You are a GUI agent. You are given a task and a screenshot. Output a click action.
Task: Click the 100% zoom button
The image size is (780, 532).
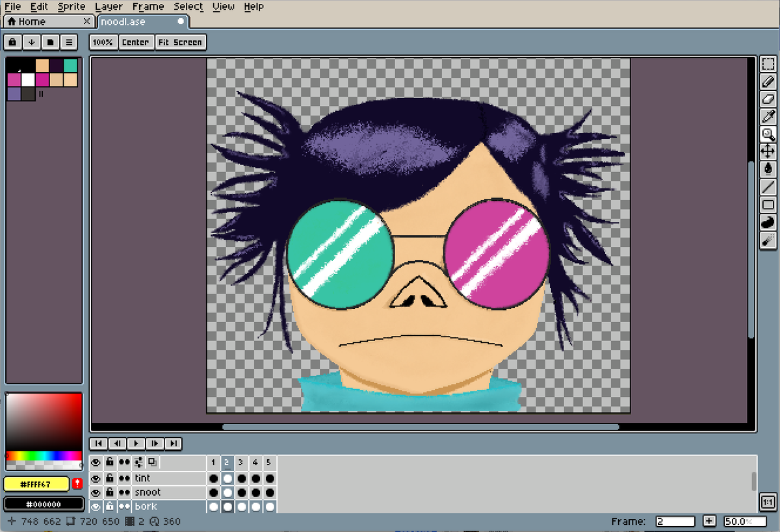[103, 42]
